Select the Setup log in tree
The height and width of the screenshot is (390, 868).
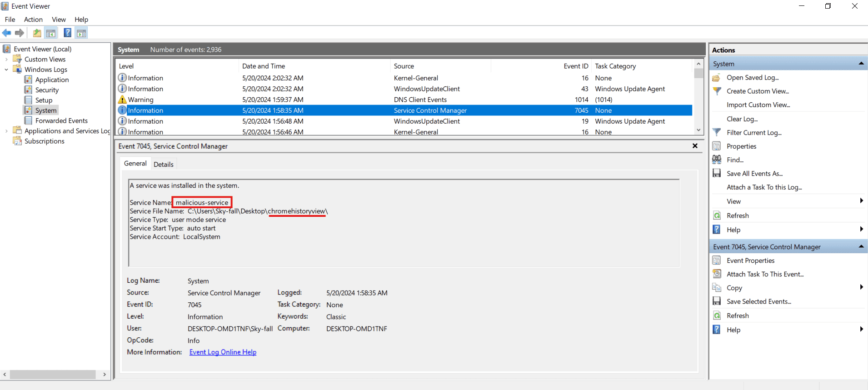44,100
